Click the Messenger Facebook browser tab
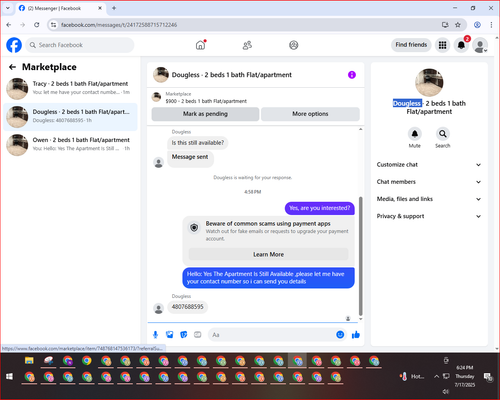The image size is (500, 400). (x=61, y=8)
